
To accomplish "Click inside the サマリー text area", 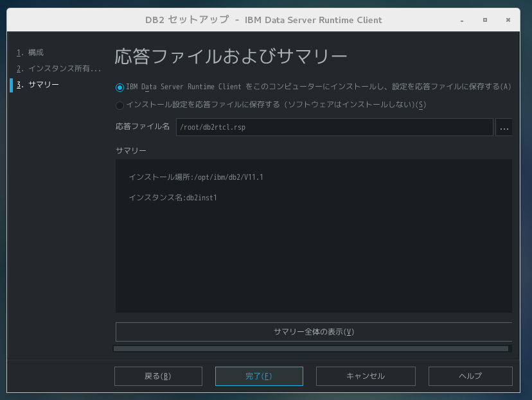I will point(313,257).
